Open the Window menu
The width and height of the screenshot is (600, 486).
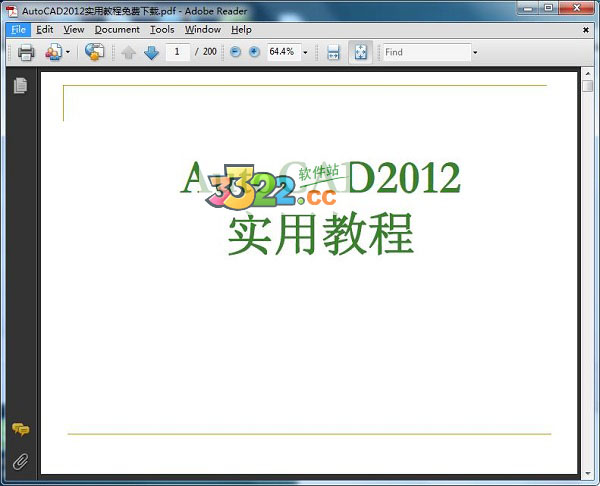click(x=203, y=29)
